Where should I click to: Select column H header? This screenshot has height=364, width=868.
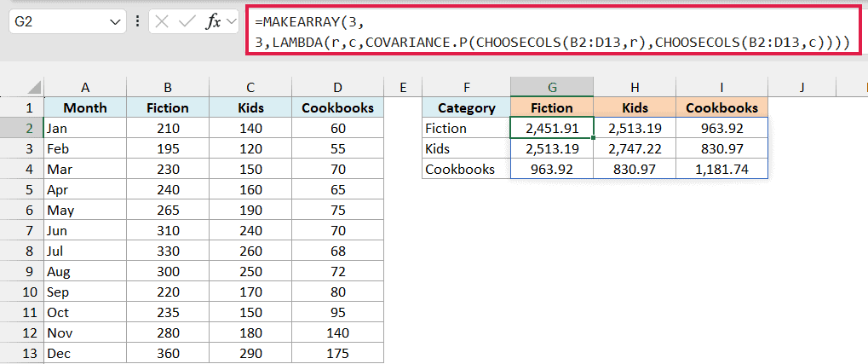635,87
